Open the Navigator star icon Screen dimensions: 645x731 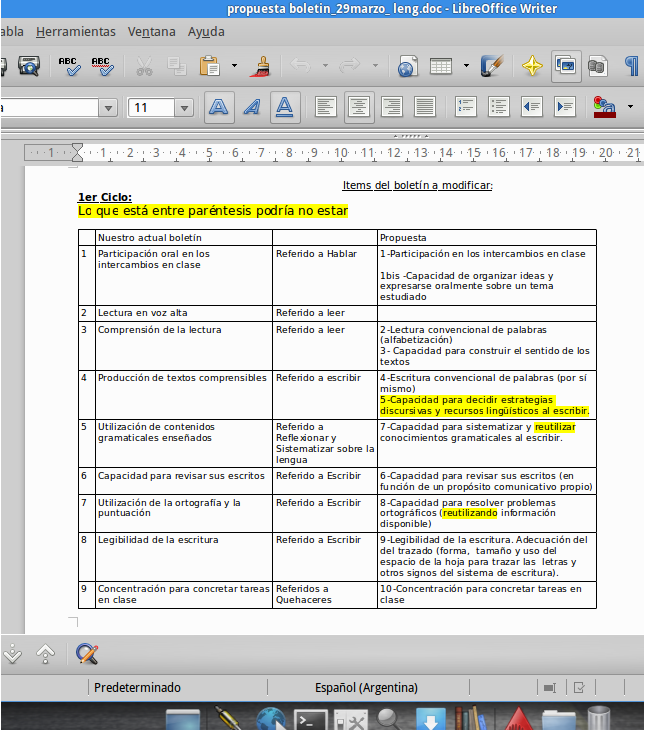(x=532, y=66)
